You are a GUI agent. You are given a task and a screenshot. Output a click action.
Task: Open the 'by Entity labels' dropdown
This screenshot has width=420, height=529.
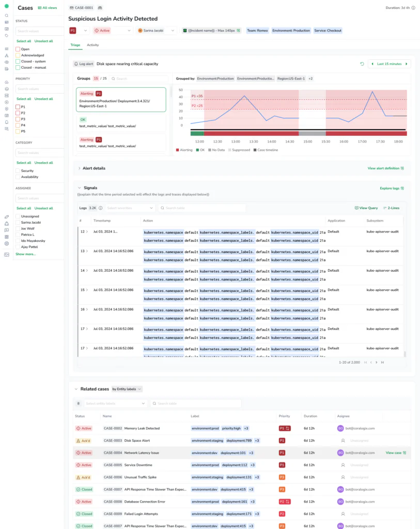point(127,389)
